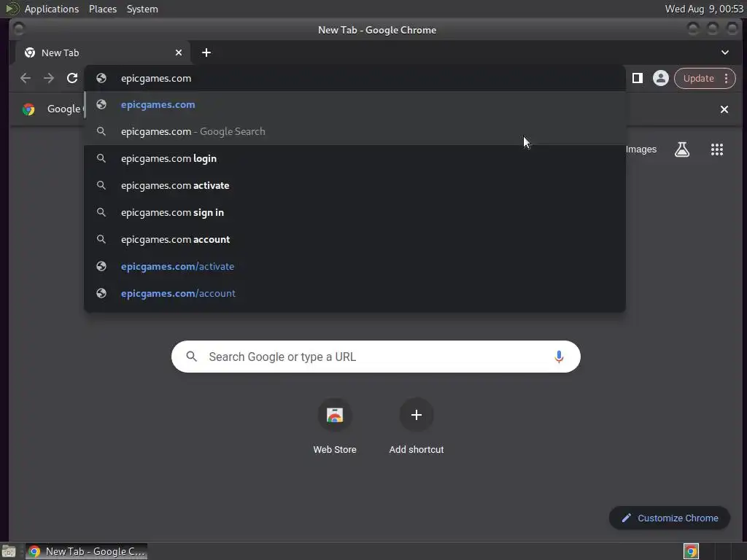This screenshot has width=747, height=560.
Task: Go forward using the forward arrow
Action: click(x=49, y=78)
